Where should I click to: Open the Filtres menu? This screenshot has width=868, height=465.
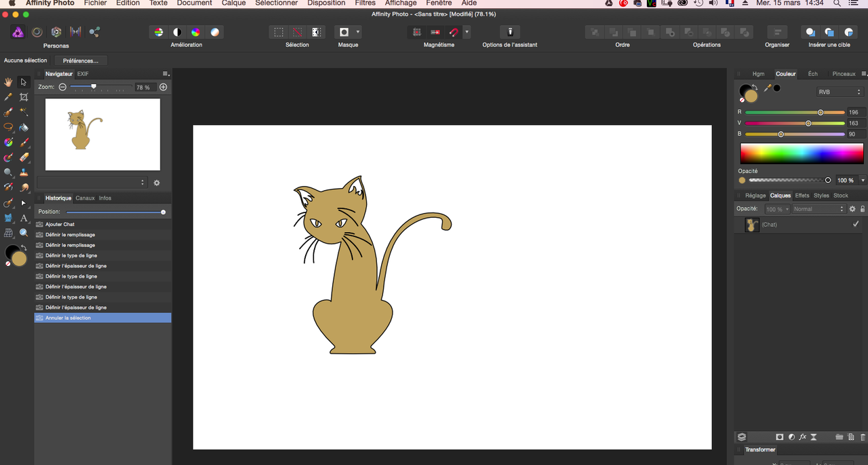point(365,3)
